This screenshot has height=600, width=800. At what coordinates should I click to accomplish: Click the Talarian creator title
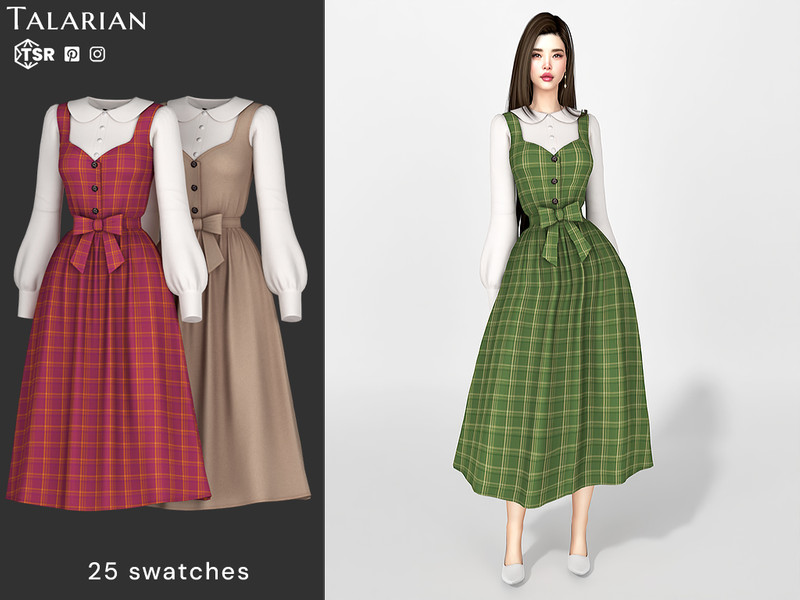click(x=77, y=20)
